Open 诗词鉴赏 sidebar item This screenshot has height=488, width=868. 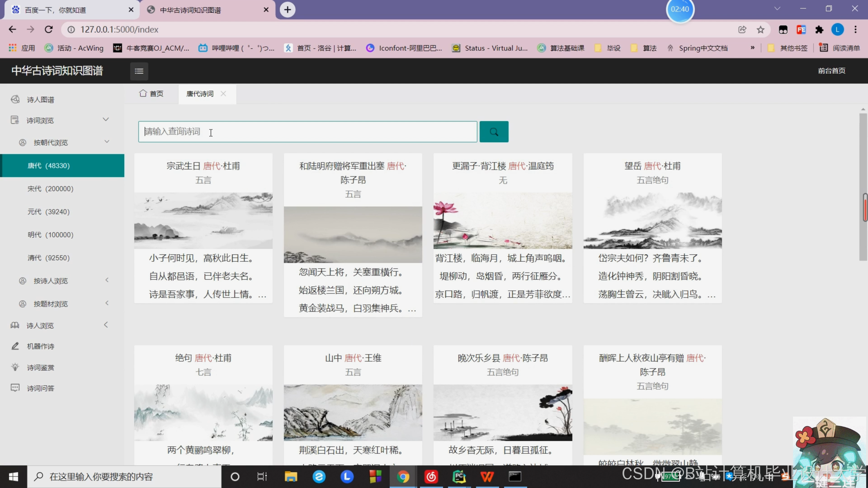[40, 367]
